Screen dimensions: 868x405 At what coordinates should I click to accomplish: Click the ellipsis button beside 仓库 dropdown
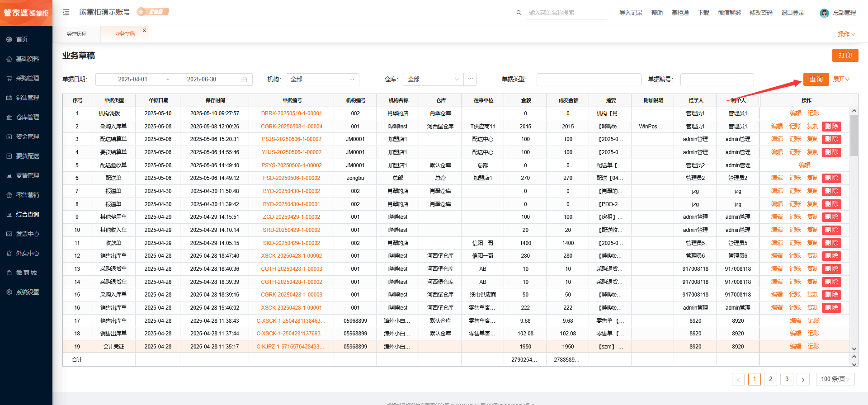[470, 79]
